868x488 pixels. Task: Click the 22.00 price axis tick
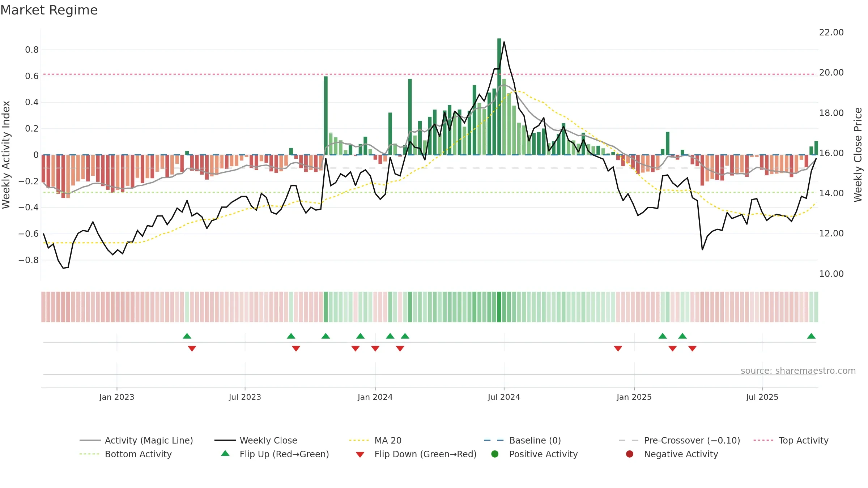[x=831, y=33]
